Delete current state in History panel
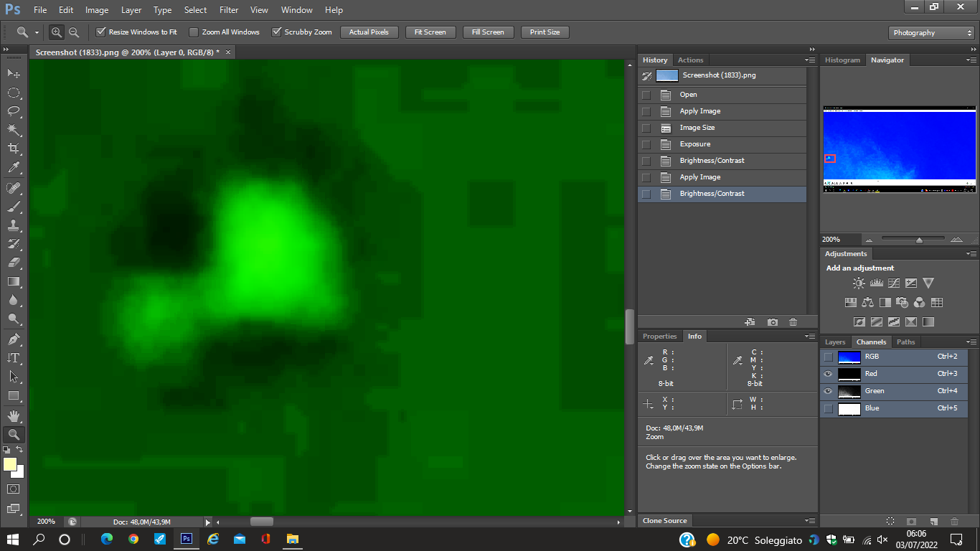Screen dimensions: 980x551 click(x=793, y=323)
